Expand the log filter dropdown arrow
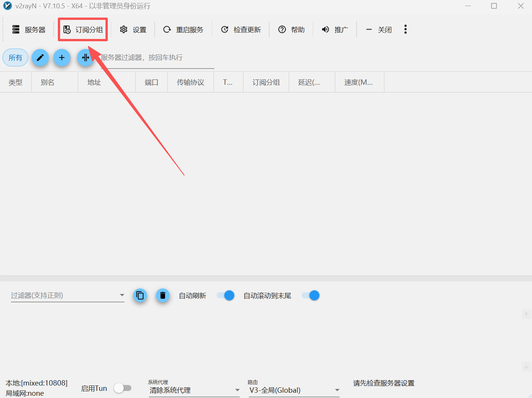This screenshot has width=532, height=398. click(x=122, y=295)
